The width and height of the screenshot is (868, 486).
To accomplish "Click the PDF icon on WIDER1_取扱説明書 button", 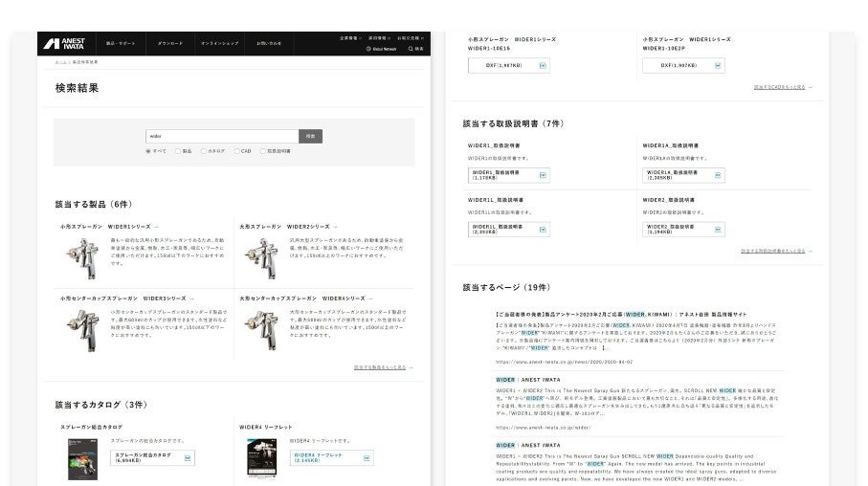I will [543, 175].
